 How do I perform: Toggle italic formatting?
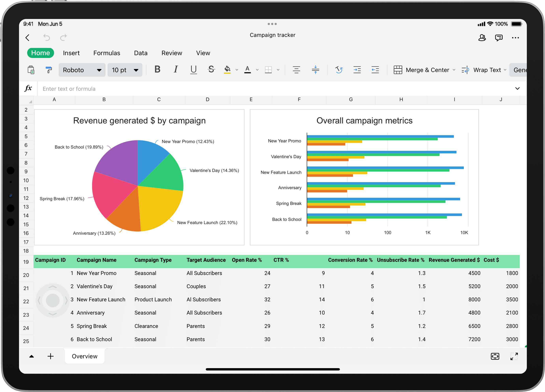[176, 70]
